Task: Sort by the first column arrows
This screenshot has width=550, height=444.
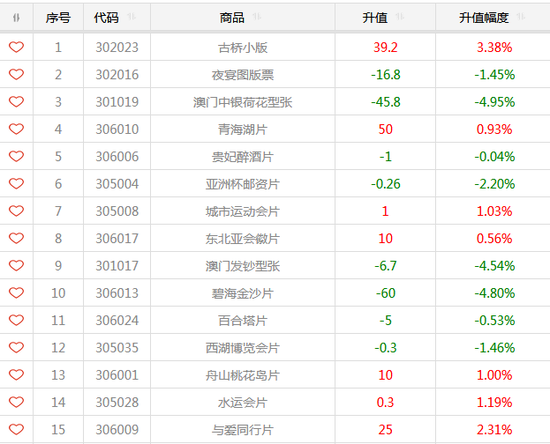Action: click(x=16, y=17)
